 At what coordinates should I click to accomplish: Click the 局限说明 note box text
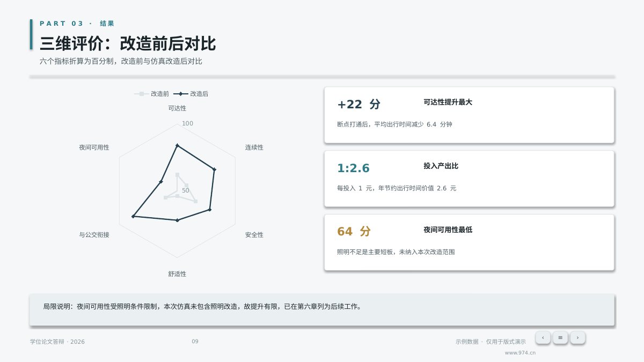click(203, 307)
